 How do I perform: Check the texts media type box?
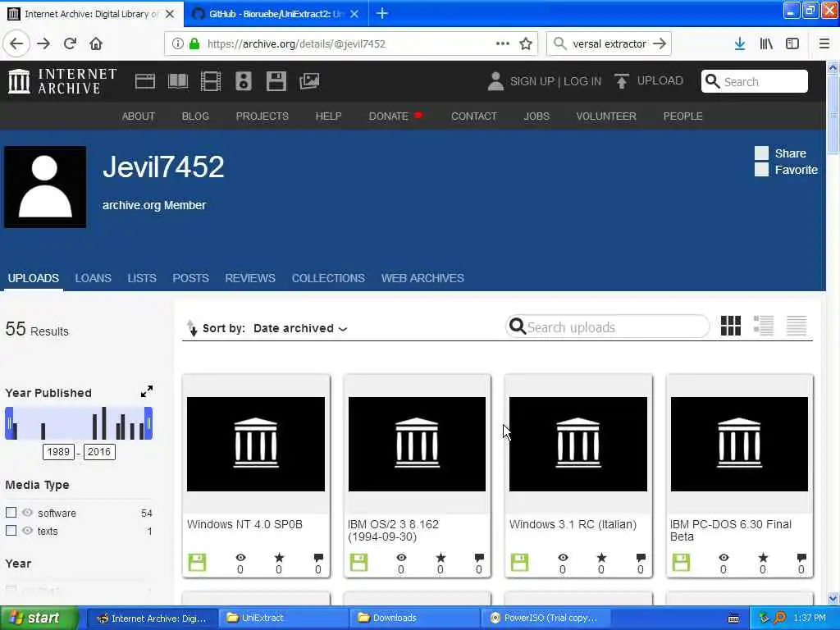tap(11, 531)
